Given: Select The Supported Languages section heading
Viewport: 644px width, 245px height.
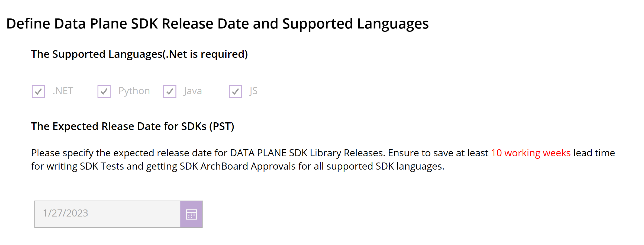Looking at the screenshot, I should point(140,54).
